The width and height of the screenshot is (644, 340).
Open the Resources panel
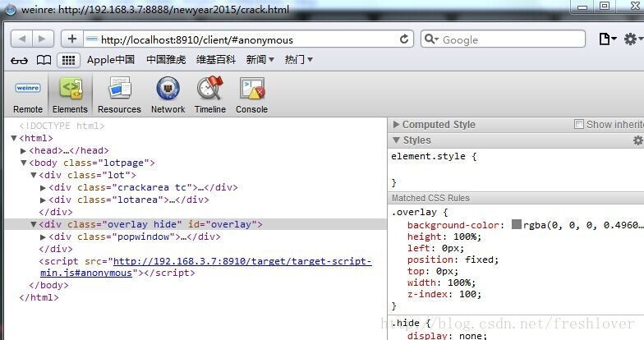click(119, 95)
